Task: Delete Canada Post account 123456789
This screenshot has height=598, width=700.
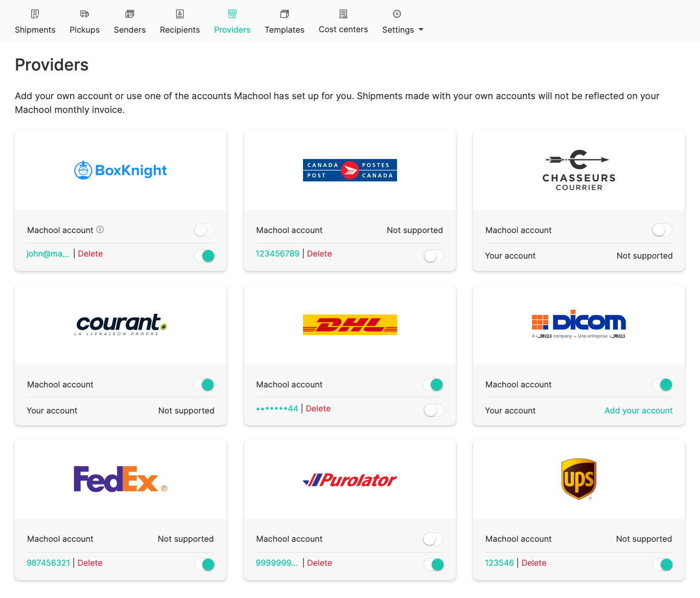Action: [x=319, y=254]
